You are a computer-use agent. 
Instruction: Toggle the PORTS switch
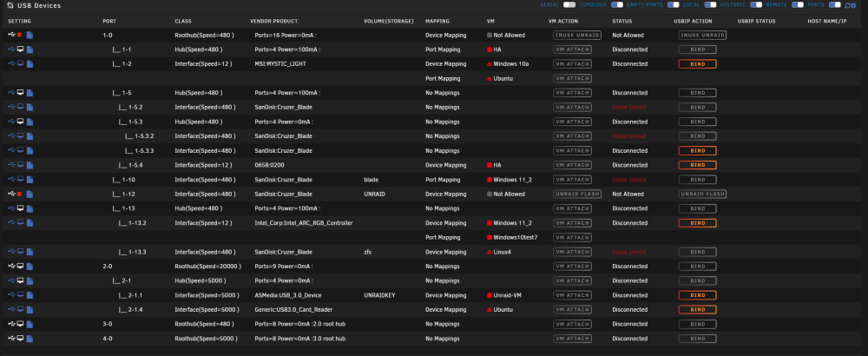coord(834,5)
